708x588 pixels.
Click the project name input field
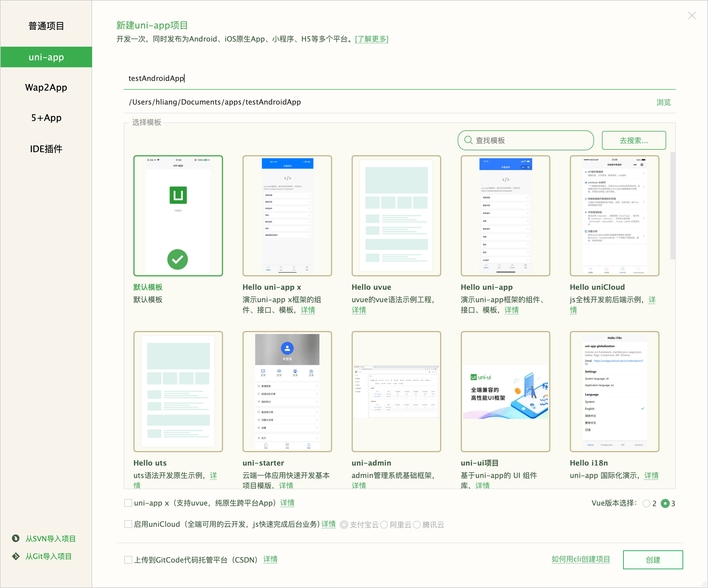pyautogui.click(x=399, y=79)
